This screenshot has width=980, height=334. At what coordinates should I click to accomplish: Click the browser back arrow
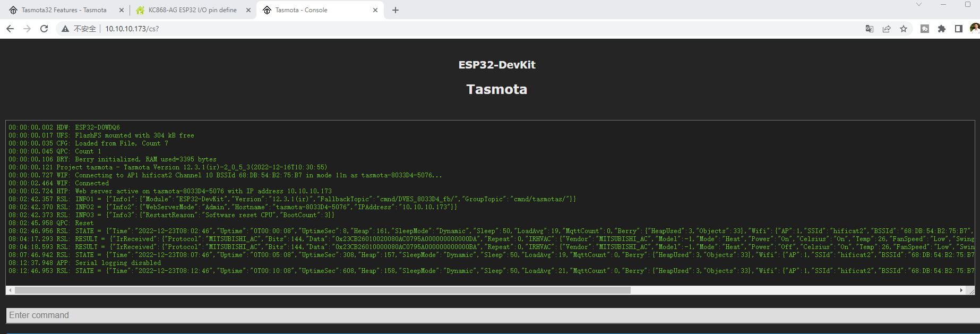(10, 29)
